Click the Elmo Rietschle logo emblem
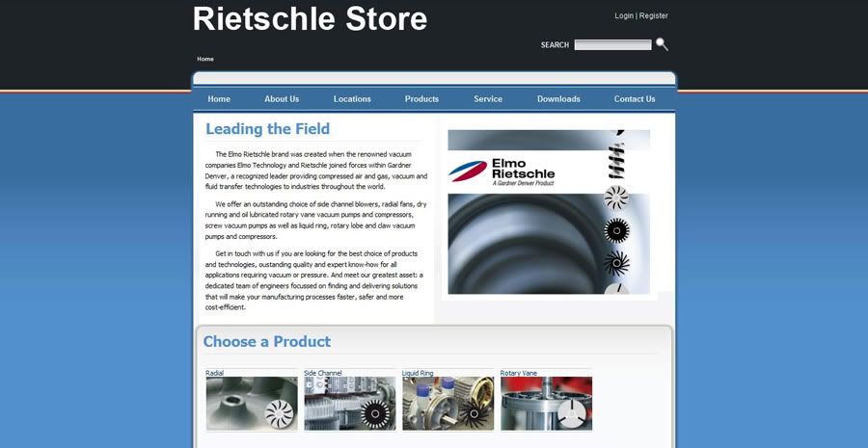The height and width of the screenshot is (448, 868). coord(467,171)
